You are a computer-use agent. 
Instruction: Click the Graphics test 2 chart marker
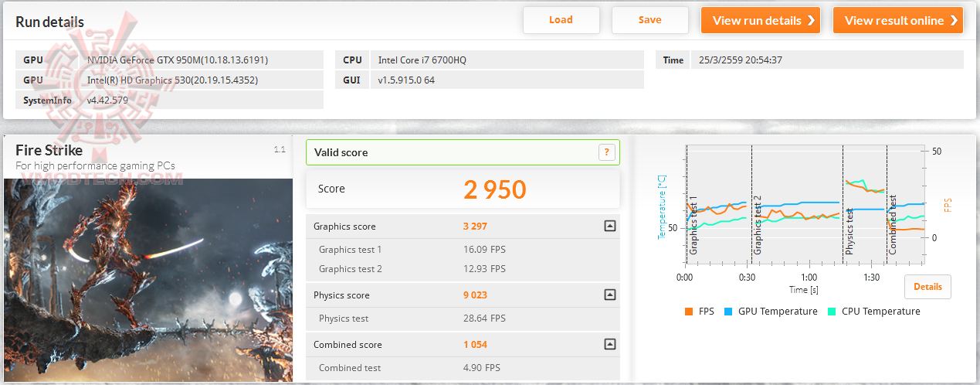[x=758, y=225]
